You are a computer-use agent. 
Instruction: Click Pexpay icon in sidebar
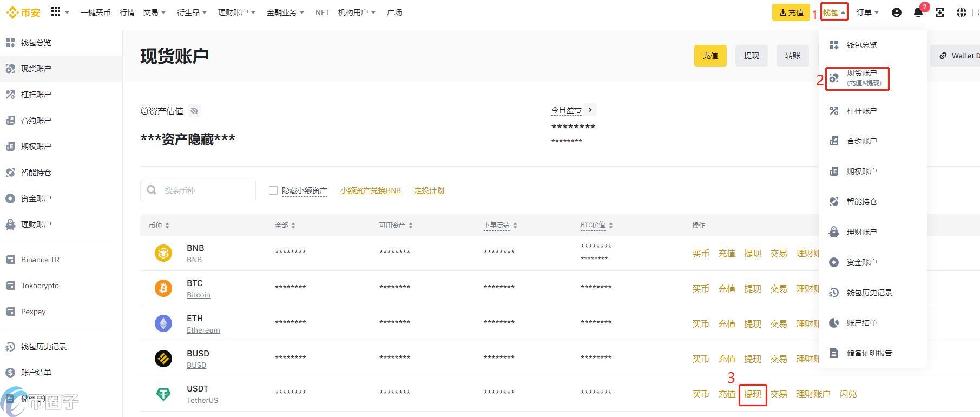pos(10,312)
